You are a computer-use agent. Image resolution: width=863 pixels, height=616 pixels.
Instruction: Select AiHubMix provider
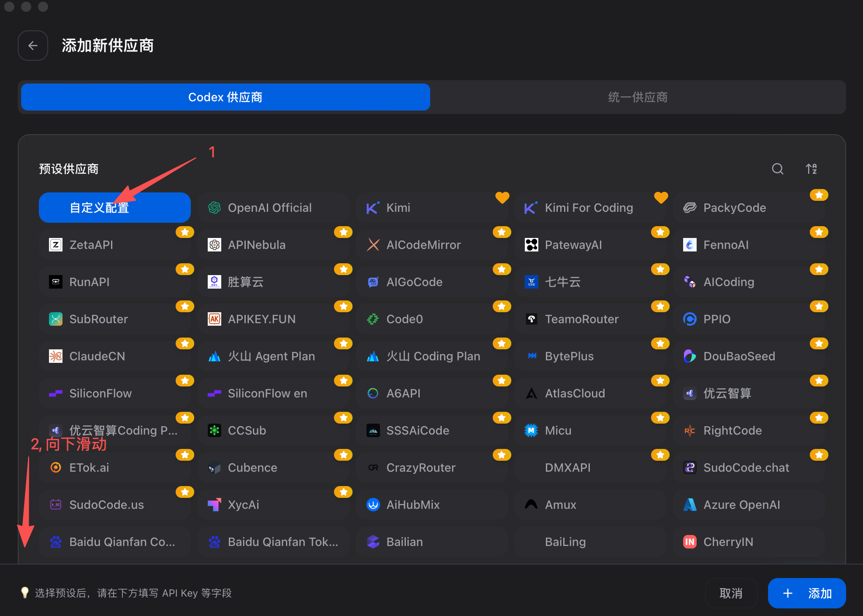[432, 505]
